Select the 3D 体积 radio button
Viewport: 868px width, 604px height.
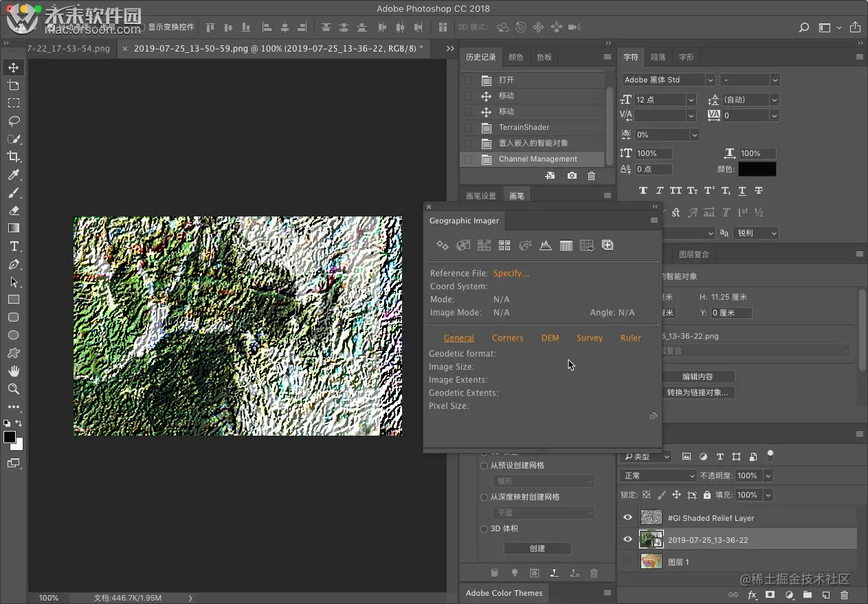485,528
